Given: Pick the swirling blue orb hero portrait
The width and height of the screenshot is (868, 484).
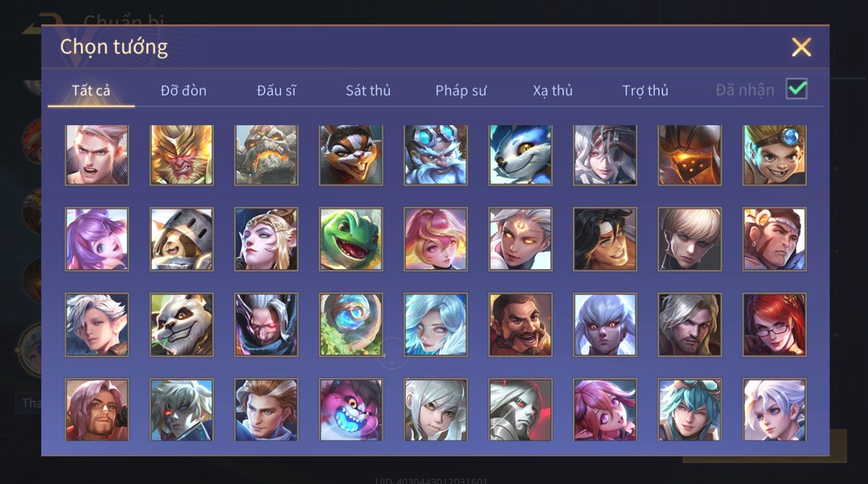Looking at the screenshot, I should (x=351, y=325).
